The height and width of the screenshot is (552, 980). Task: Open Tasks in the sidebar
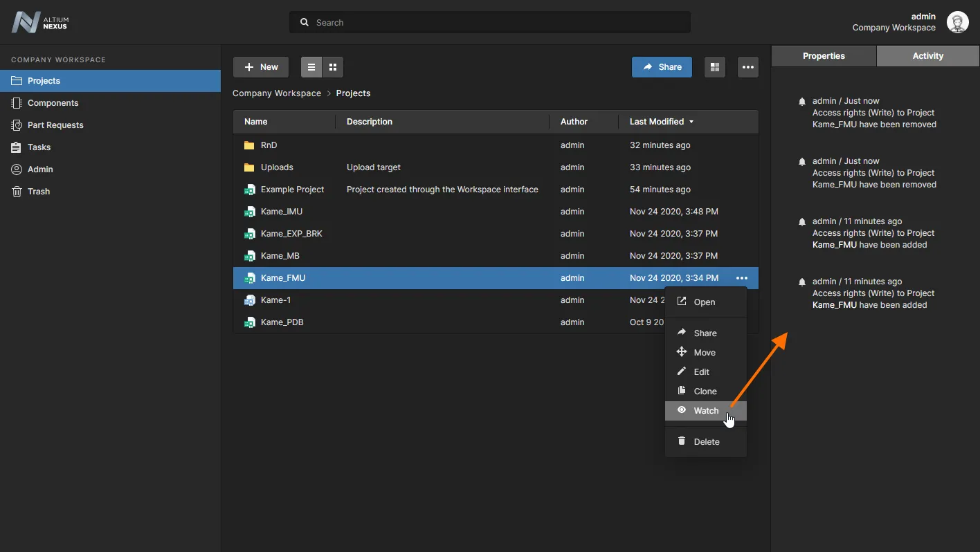(x=110, y=147)
